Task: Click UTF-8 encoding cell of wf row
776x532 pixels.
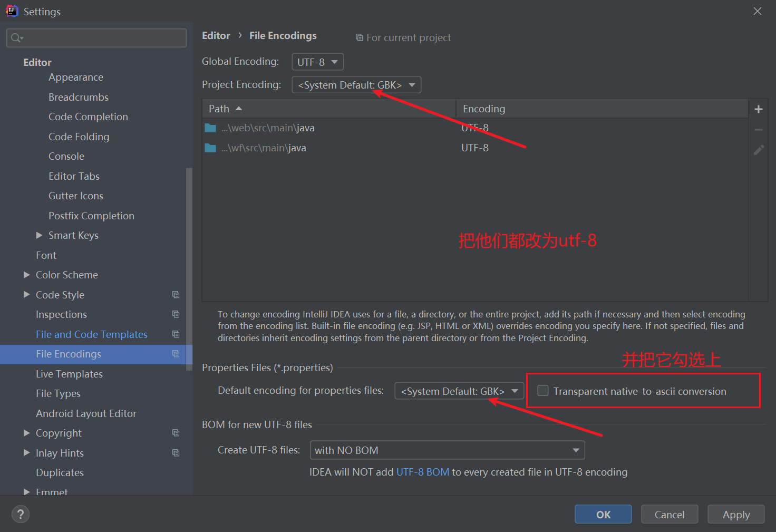Action: pos(475,148)
